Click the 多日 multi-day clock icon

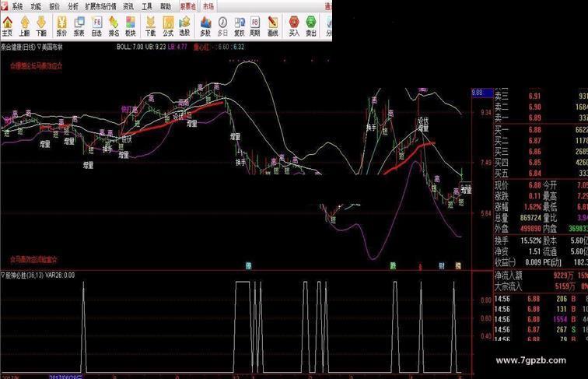222,26
